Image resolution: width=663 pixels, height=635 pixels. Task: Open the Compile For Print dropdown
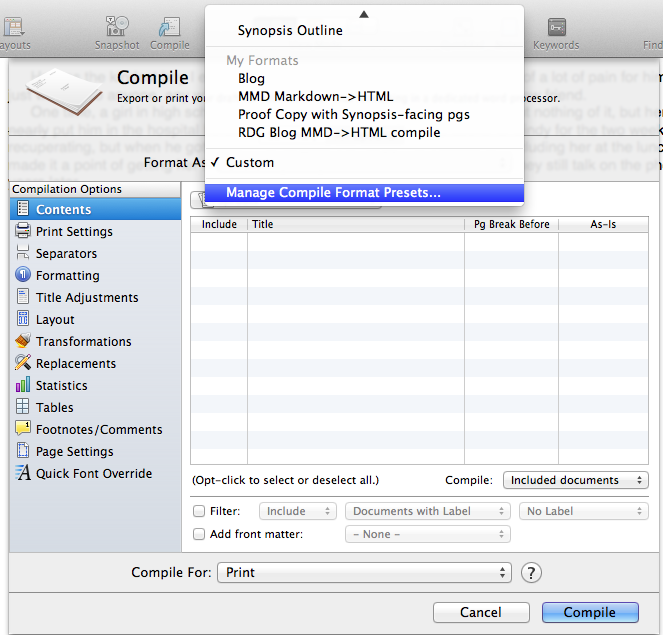pyautogui.click(x=364, y=572)
